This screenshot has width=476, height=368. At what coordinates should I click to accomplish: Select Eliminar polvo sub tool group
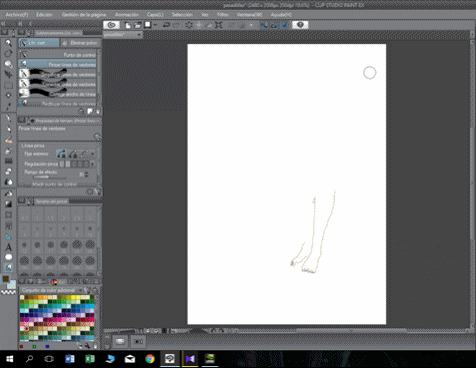point(80,43)
